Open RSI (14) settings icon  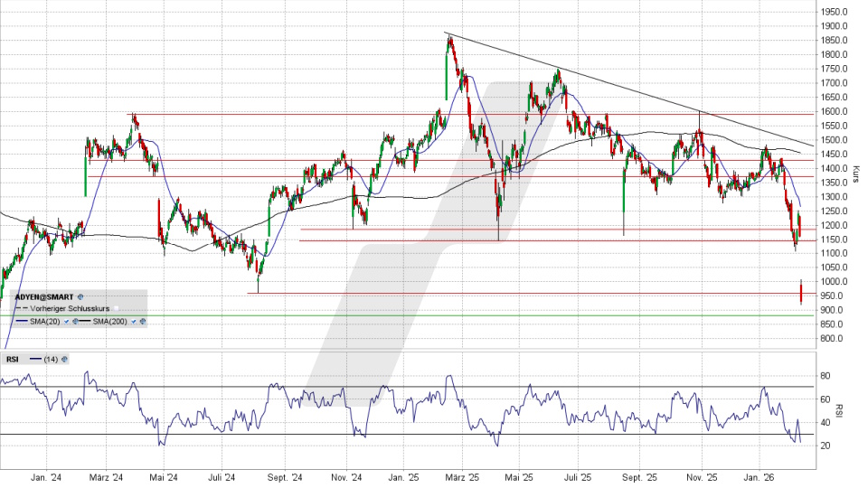click(x=64, y=359)
